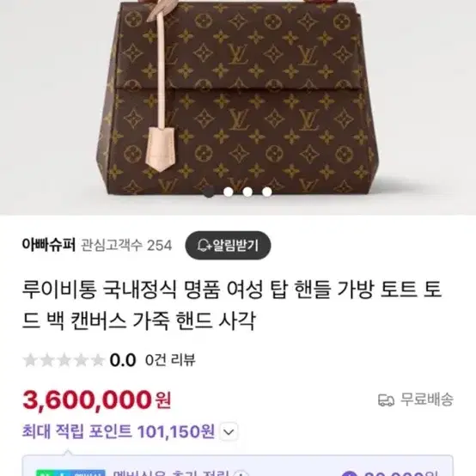Click the 최대 적립 포인트 101,150원 text

pos(119,431)
